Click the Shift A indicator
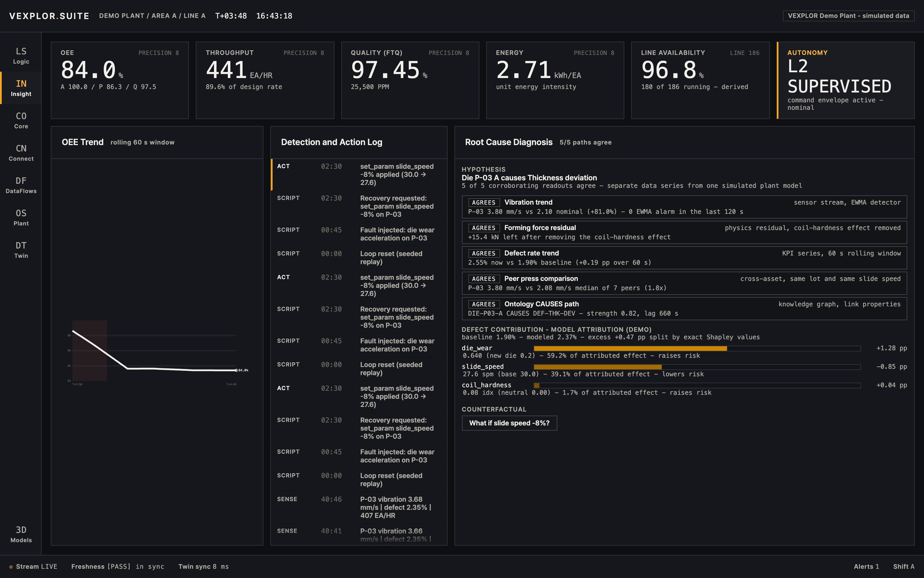Image resolution: width=924 pixels, height=578 pixels. 904,566
